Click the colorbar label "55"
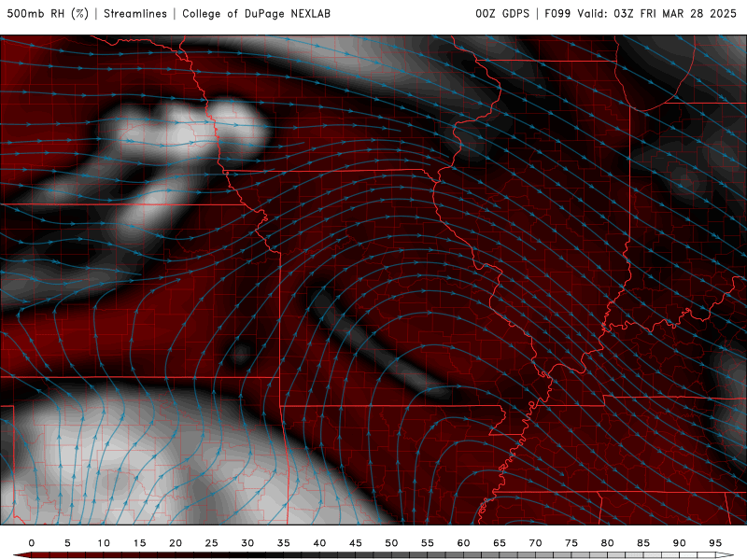Screen dimensions: 747x560 pyautogui.click(x=428, y=543)
